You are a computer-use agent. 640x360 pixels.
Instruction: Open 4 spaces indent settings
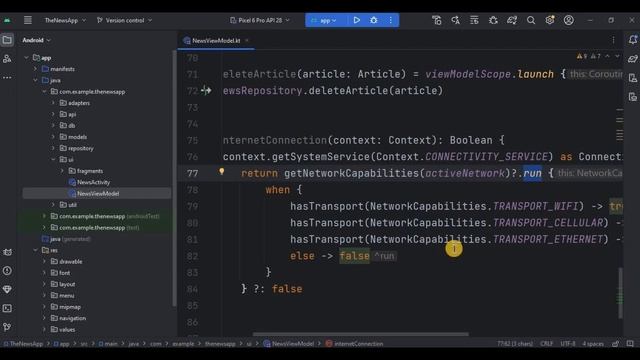[x=593, y=344]
